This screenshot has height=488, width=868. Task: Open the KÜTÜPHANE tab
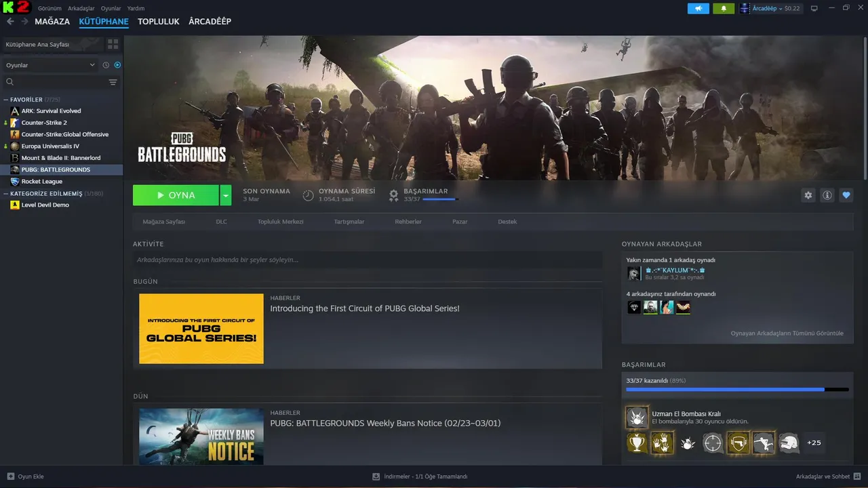[x=104, y=22]
